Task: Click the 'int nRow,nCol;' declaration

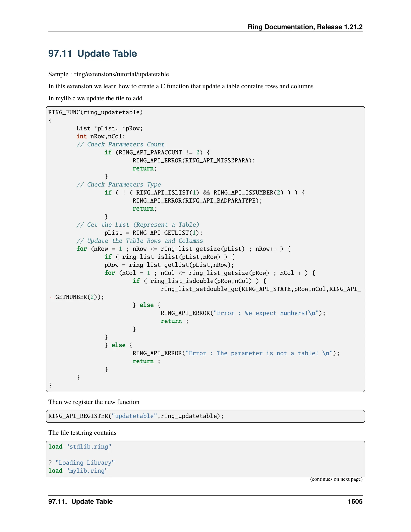Action: pos(101,136)
